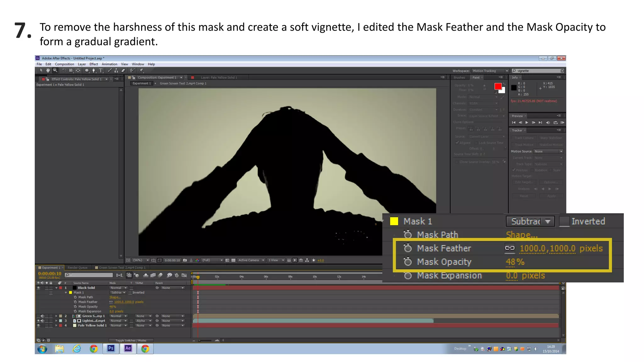Hide the Pale Yellow Solid 1 layer

click(38, 326)
